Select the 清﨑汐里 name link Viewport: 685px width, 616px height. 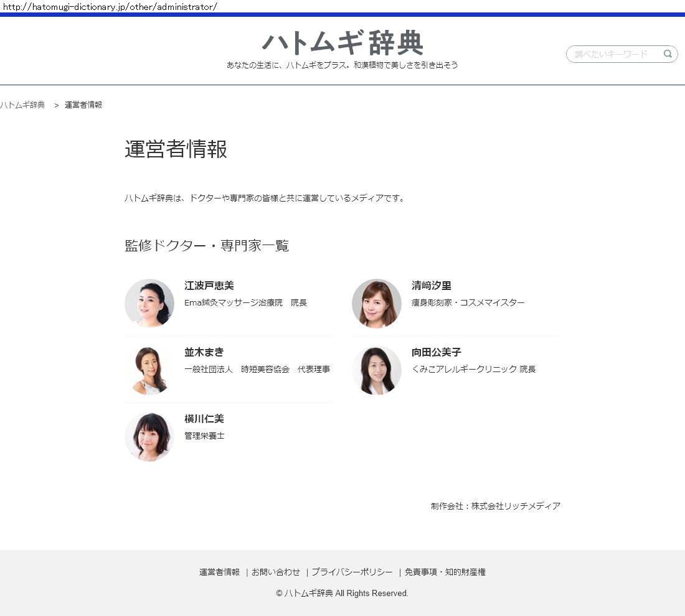(x=432, y=286)
